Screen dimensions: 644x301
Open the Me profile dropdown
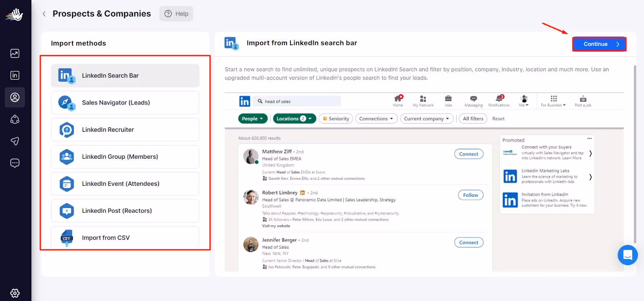524,101
